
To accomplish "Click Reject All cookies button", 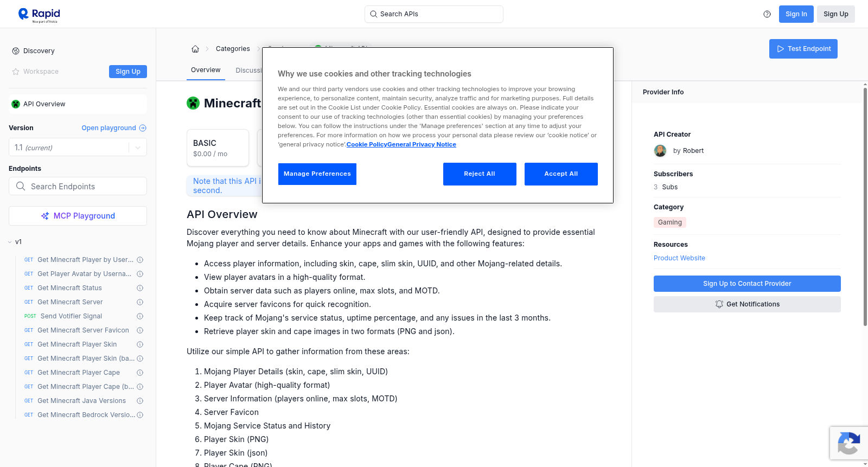I will (480, 174).
